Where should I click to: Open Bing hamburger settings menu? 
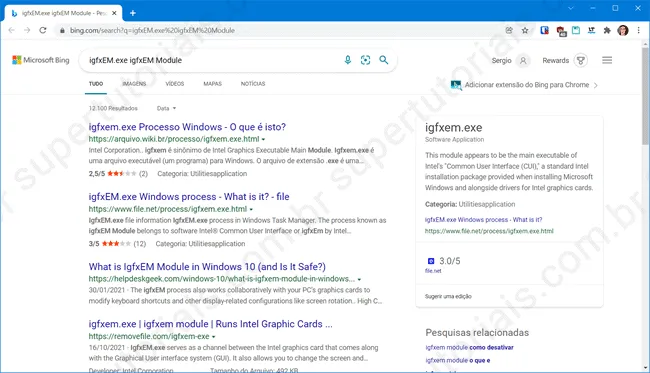point(607,61)
